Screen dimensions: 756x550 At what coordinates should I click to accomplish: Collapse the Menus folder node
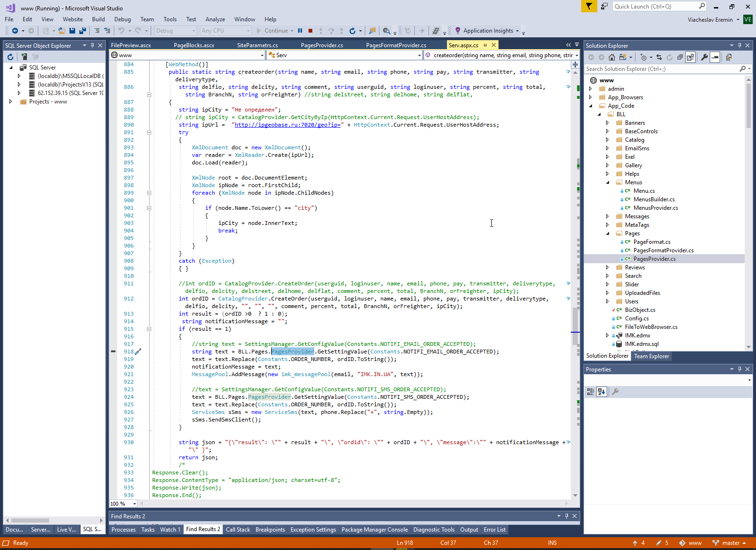pyautogui.click(x=608, y=182)
